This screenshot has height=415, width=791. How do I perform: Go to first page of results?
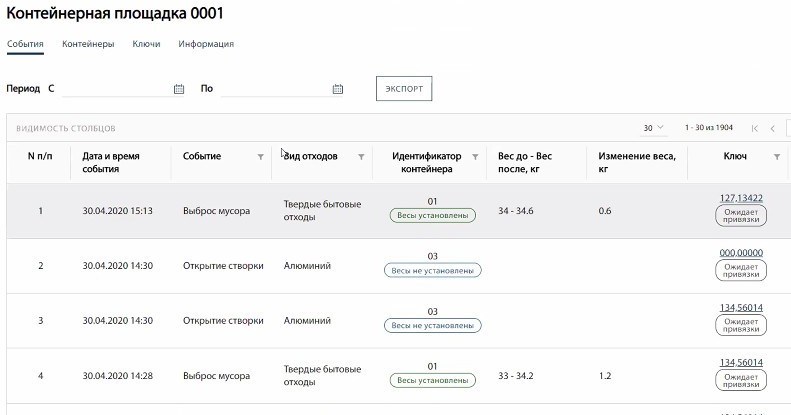click(x=755, y=128)
